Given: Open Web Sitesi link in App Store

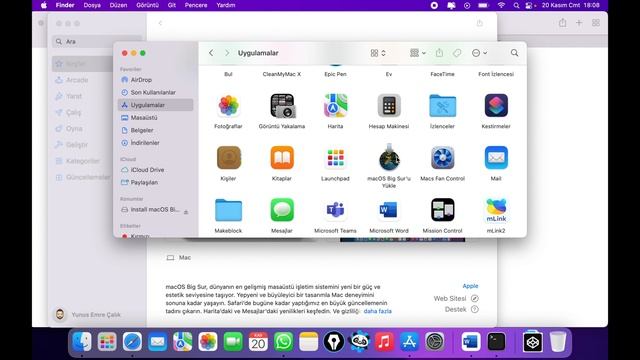Looking at the screenshot, I should [456, 298].
